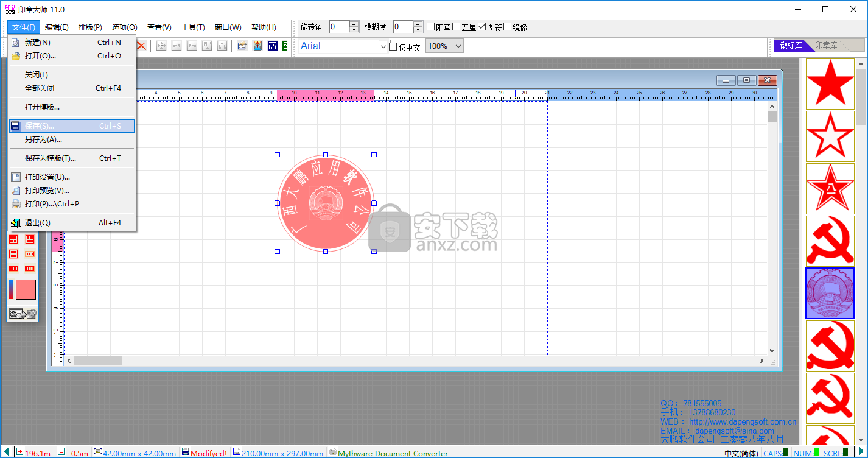Choose 新建(N) from File menu
This screenshot has width=868, height=458.
pos(72,42)
